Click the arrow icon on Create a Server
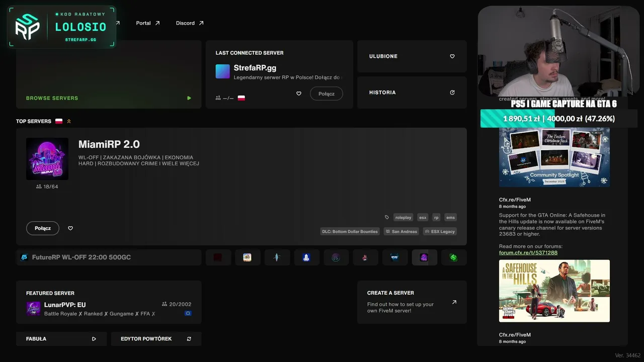 pos(454,302)
